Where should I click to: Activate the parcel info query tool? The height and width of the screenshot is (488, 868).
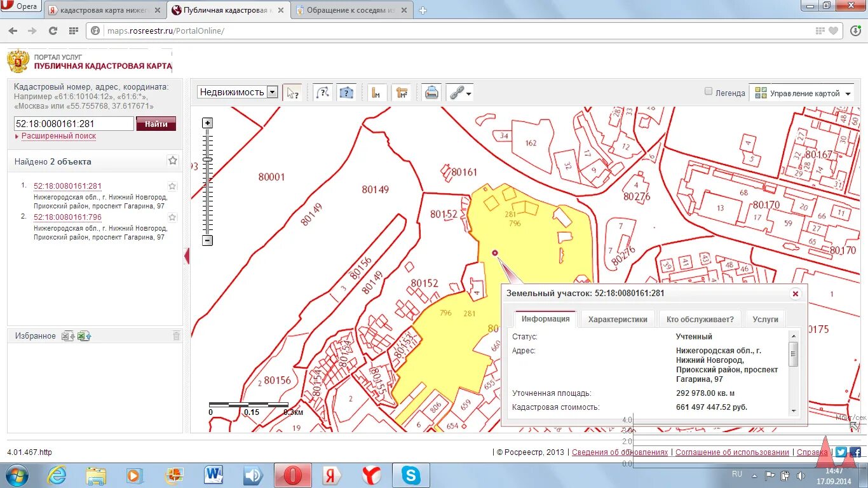click(346, 93)
